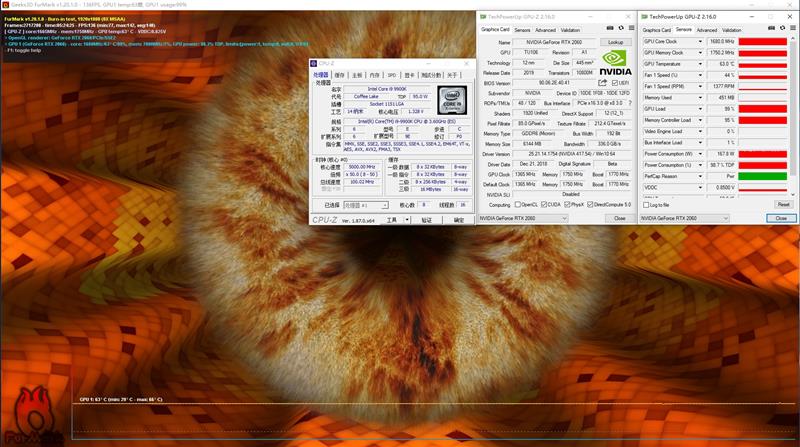The image size is (800, 447).
Task: Open the GPU Load sensor dropdown
Action: pyautogui.click(x=700, y=109)
